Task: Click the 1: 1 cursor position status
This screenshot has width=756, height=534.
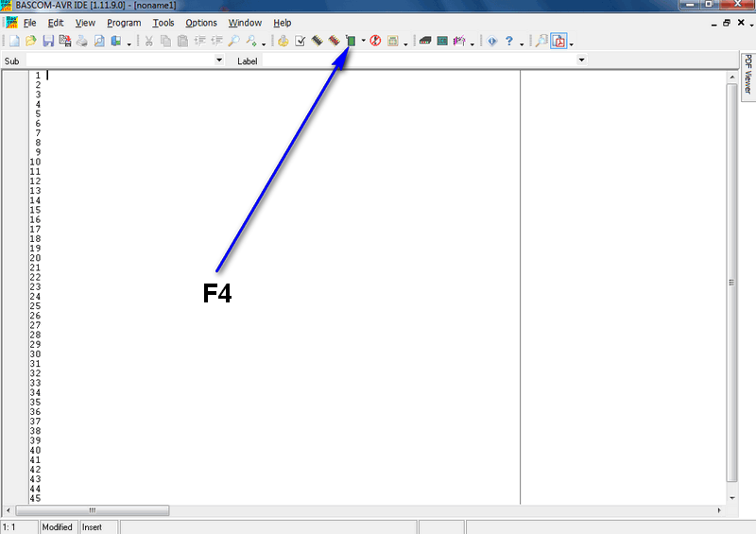Action: pyautogui.click(x=19, y=527)
